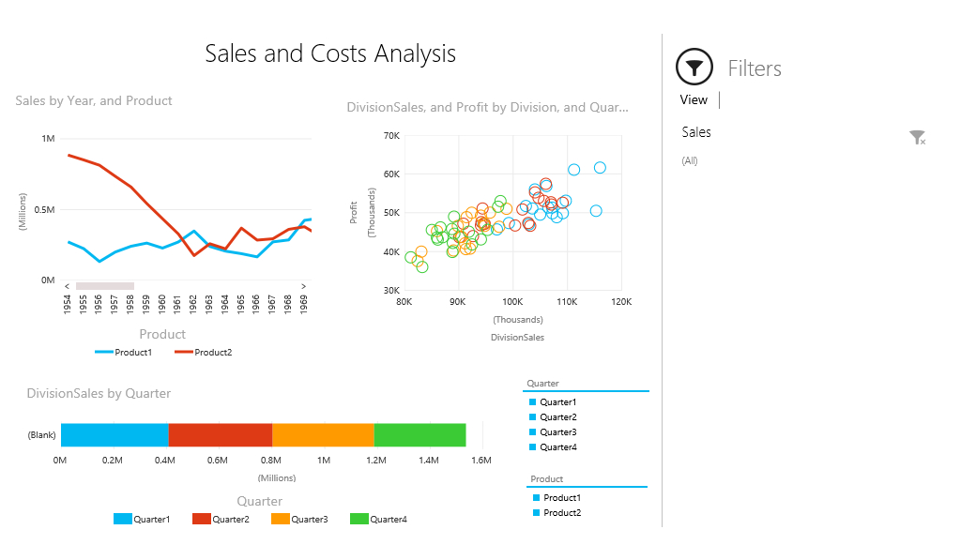Select the Product1 legend marker in the line chart
The height and width of the screenshot is (560, 961).
pyautogui.click(x=104, y=353)
